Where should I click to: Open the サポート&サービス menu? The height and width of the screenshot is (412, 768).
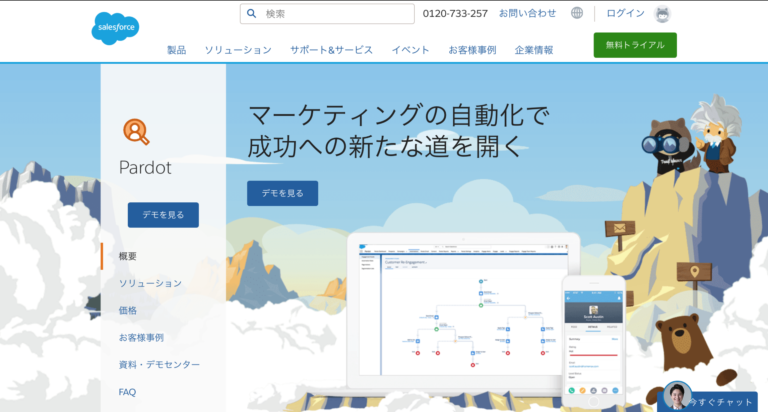(331, 50)
